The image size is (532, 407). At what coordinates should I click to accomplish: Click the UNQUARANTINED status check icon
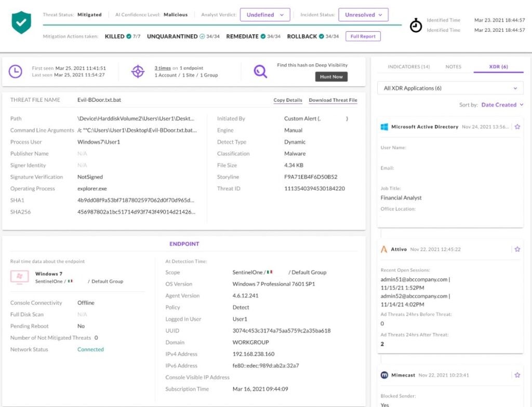click(x=202, y=36)
